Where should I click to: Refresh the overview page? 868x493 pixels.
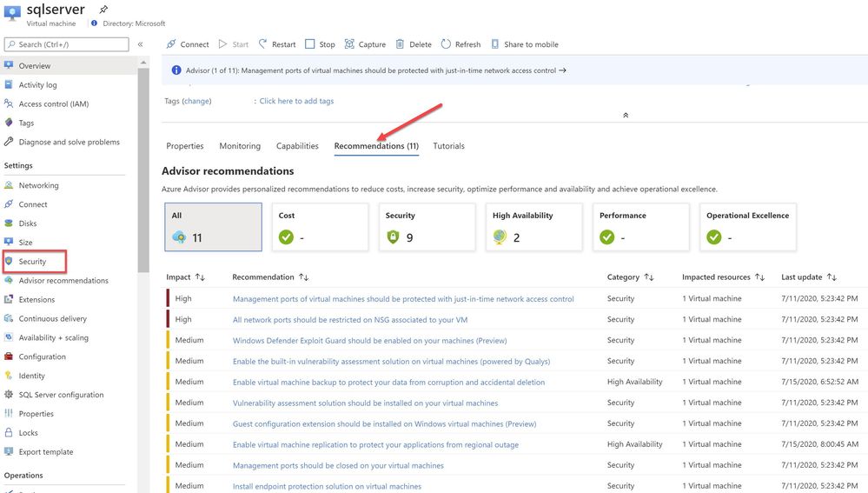point(461,44)
